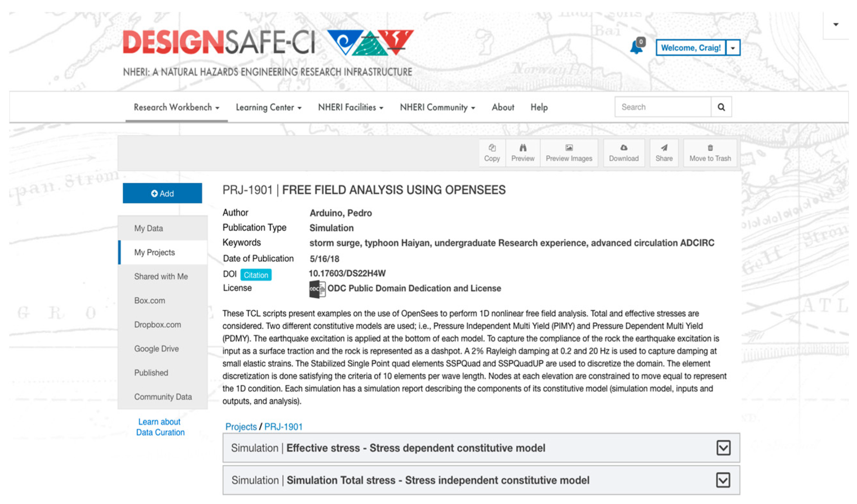Open the notifications bell
Screen dimensions: 857x504
click(x=637, y=46)
